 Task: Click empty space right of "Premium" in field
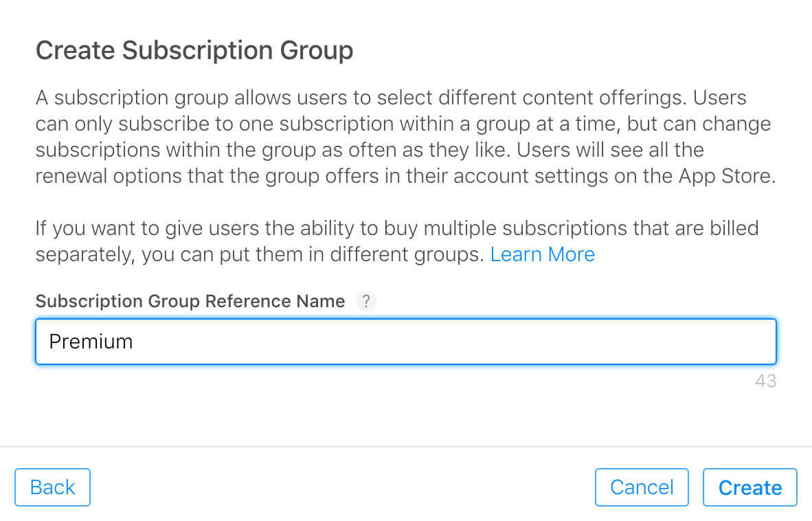click(x=481, y=342)
